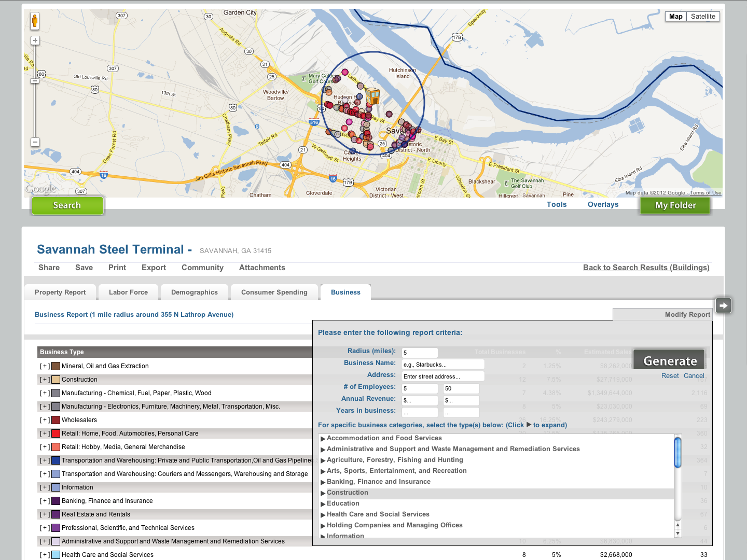
Task: Zoom in using the map plus icon
Action: pos(34,40)
